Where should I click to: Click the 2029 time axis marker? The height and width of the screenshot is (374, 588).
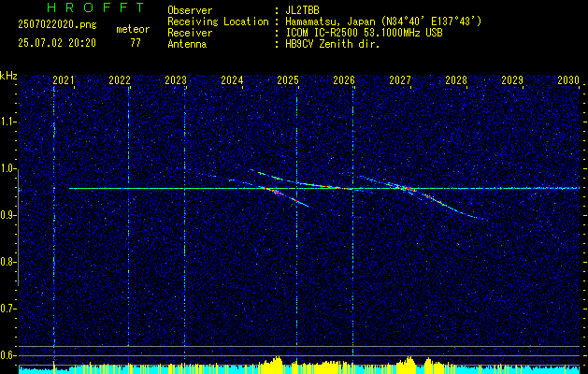(x=512, y=80)
